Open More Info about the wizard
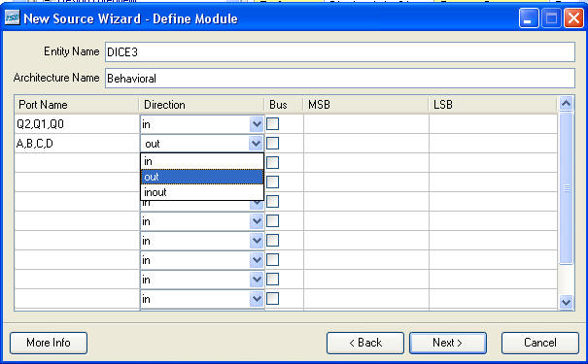 pos(49,343)
